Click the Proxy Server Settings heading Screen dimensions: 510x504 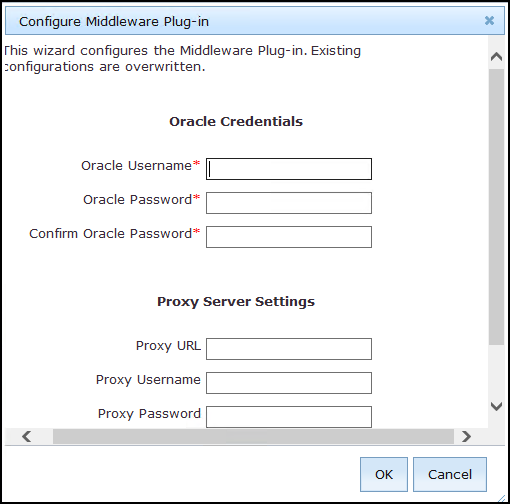pyautogui.click(x=236, y=302)
